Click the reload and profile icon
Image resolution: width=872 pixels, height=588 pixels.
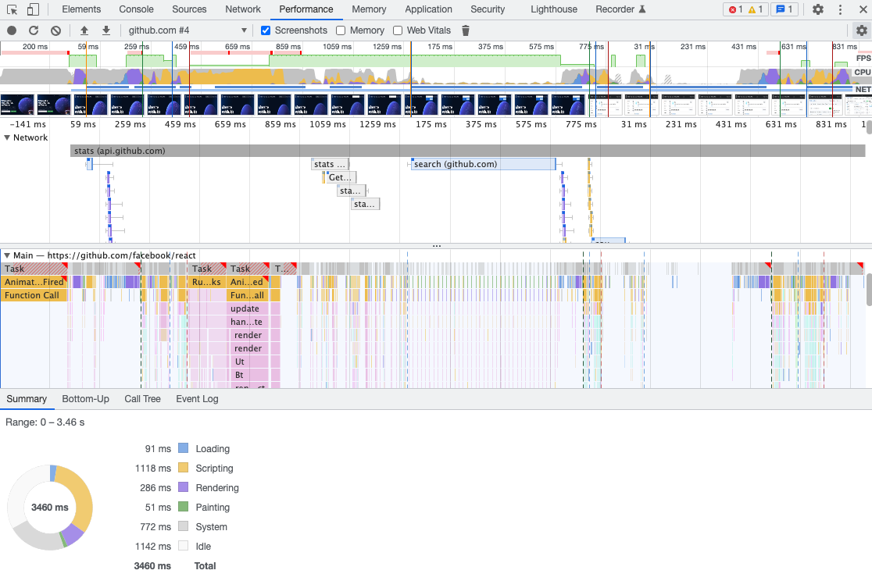[x=34, y=30]
